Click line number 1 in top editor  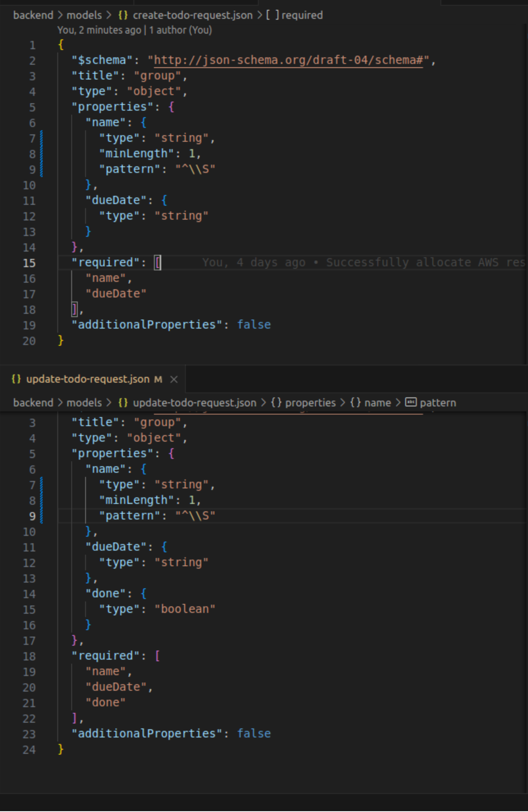point(32,45)
